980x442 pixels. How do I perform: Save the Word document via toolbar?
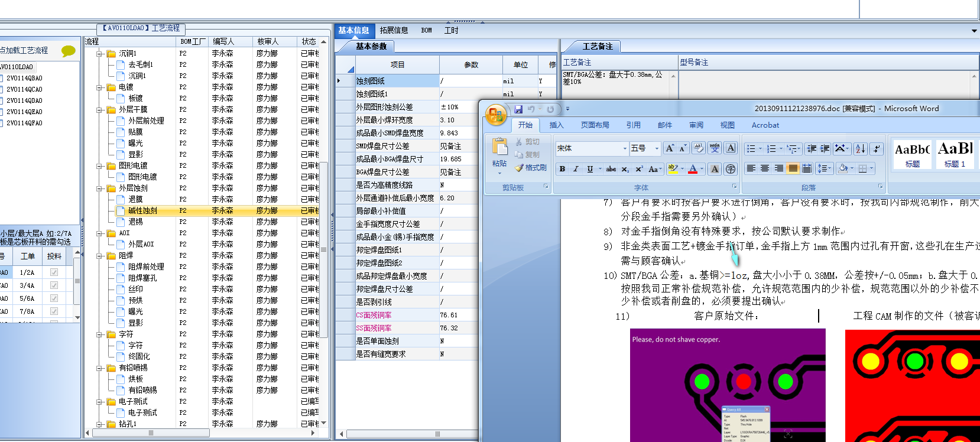tap(518, 109)
